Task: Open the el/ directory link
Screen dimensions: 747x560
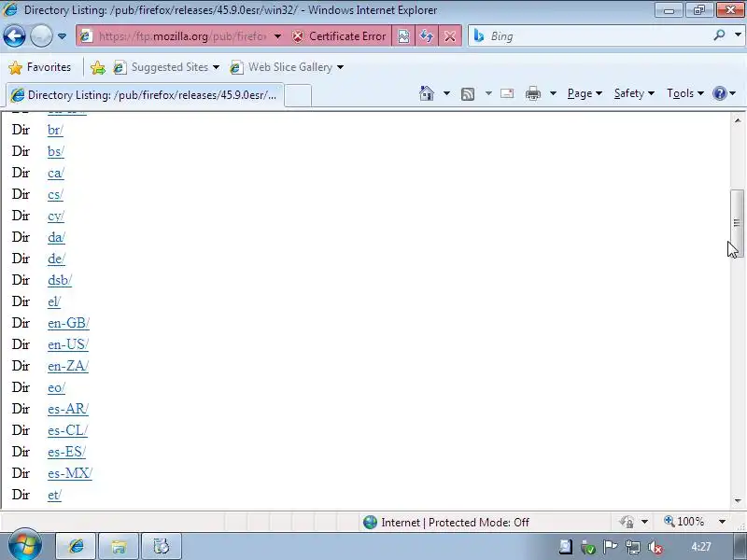Action: coord(54,301)
